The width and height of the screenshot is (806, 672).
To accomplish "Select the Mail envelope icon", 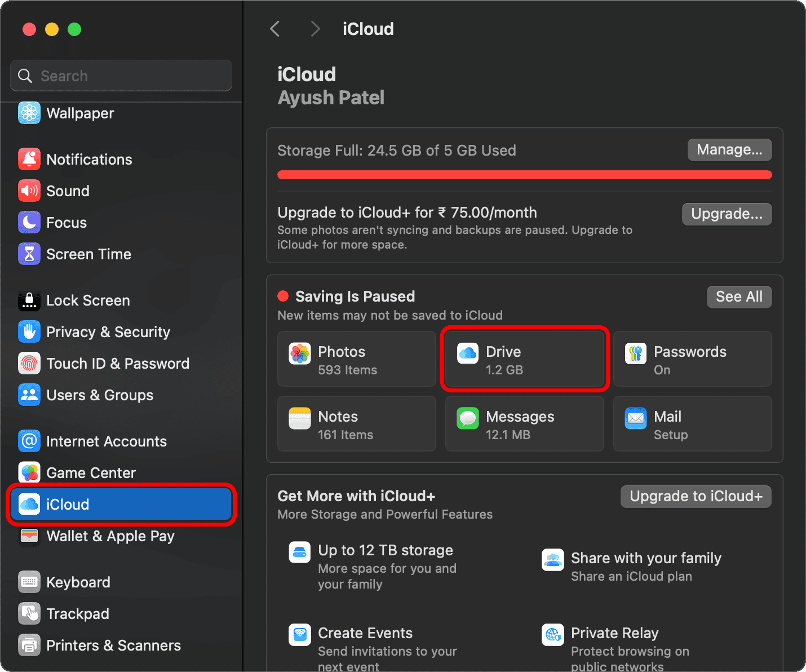I will pyautogui.click(x=635, y=419).
